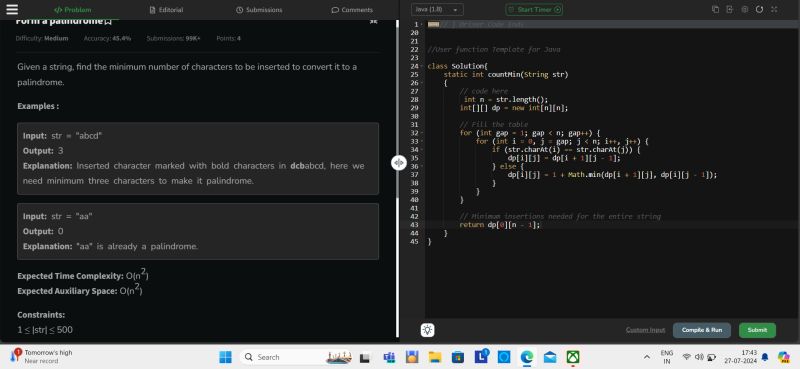This screenshot has height=369, width=800.
Task: Reset the code with the refresh icon
Action: coord(759,9)
